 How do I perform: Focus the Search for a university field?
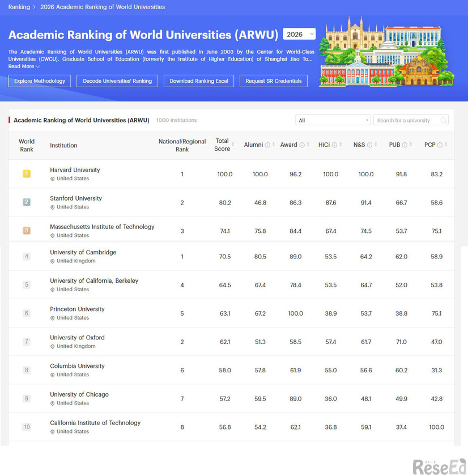pyautogui.click(x=411, y=120)
